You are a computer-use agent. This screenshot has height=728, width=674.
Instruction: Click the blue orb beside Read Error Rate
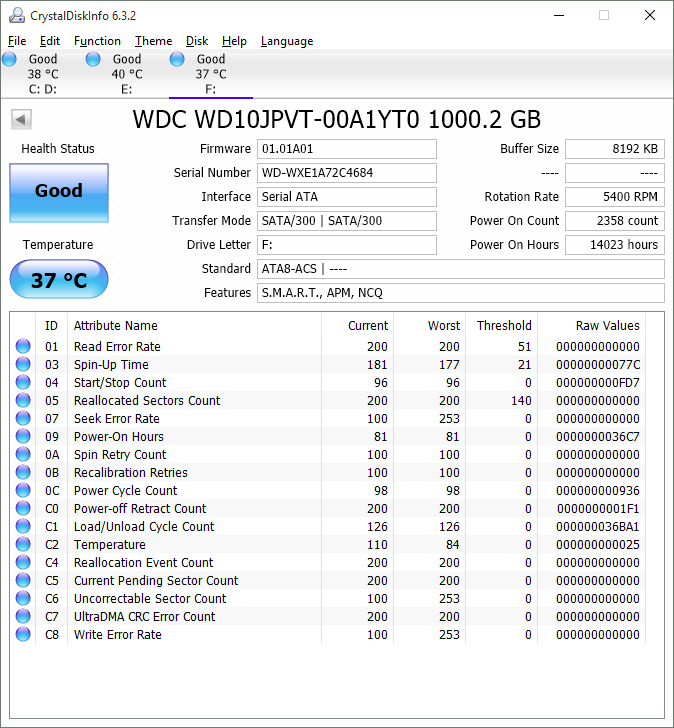click(x=23, y=346)
